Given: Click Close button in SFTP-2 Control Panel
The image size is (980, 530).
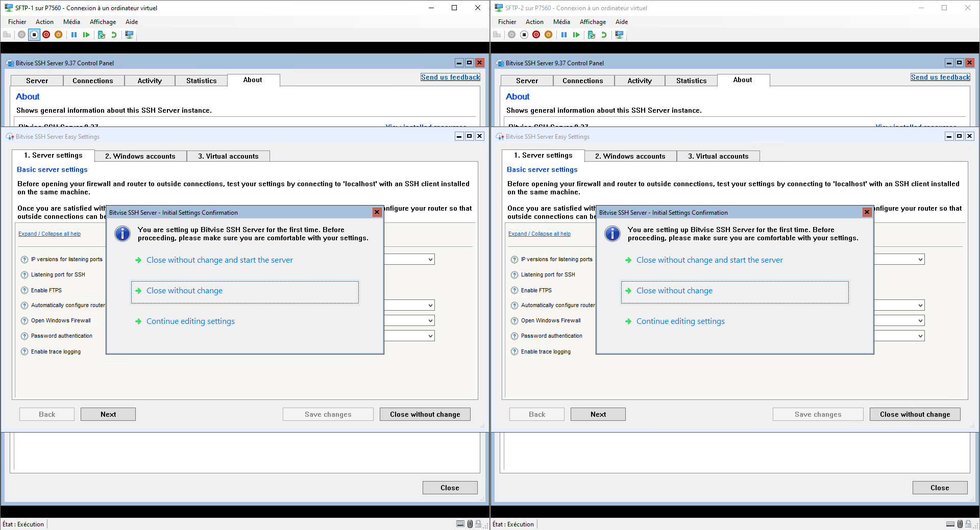Looking at the screenshot, I should pyautogui.click(x=940, y=488).
